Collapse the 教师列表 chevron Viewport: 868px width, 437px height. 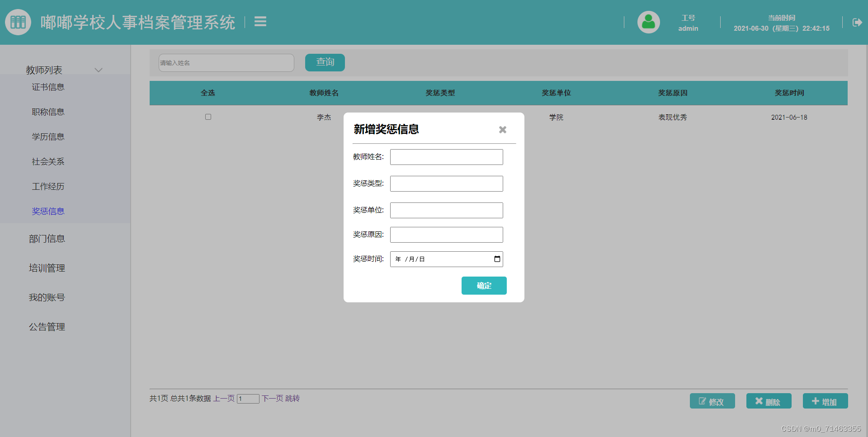[98, 70]
